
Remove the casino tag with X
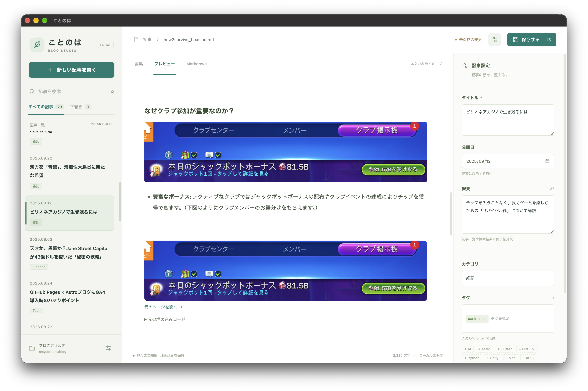[x=484, y=319]
